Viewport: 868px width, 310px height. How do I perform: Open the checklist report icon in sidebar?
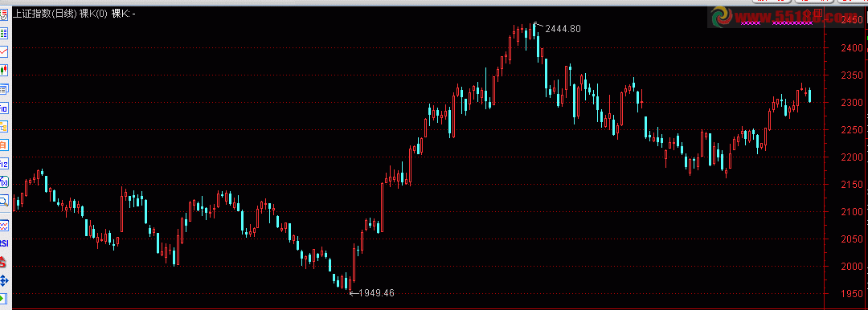[4, 15]
